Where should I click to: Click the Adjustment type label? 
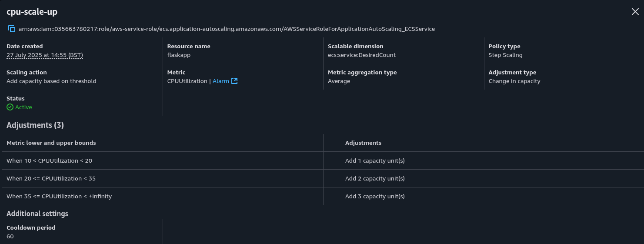click(x=512, y=72)
